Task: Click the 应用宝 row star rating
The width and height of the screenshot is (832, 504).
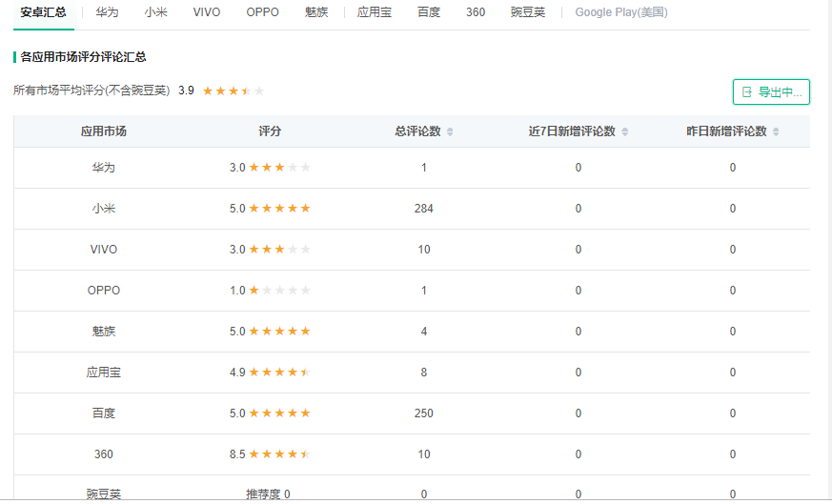Action: point(279,373)
